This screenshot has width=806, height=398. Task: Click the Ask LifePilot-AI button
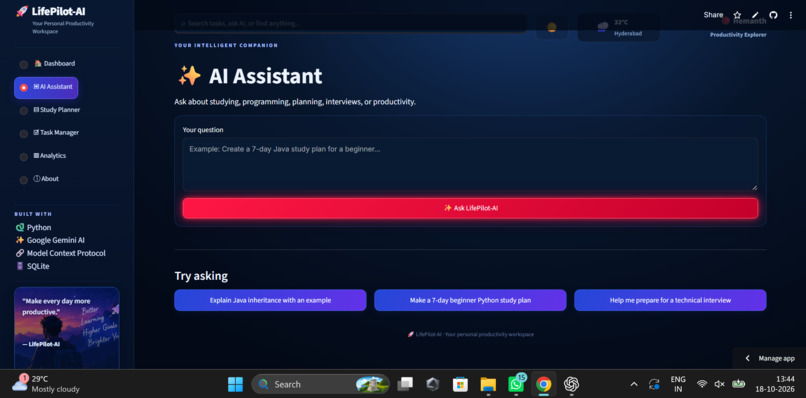pyautogui.click(x=470, y=208)
